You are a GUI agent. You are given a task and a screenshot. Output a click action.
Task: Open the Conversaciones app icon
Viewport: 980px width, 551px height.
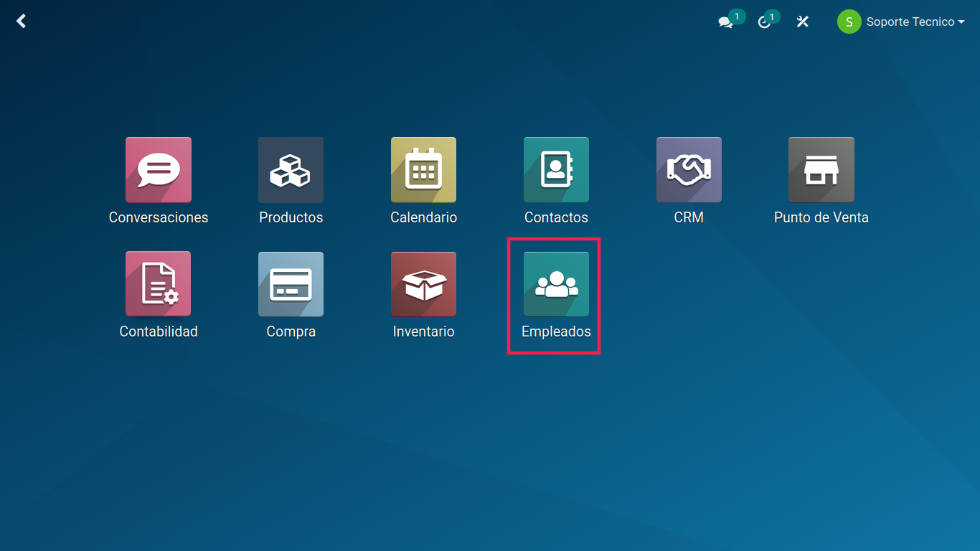tap(158, 170)
